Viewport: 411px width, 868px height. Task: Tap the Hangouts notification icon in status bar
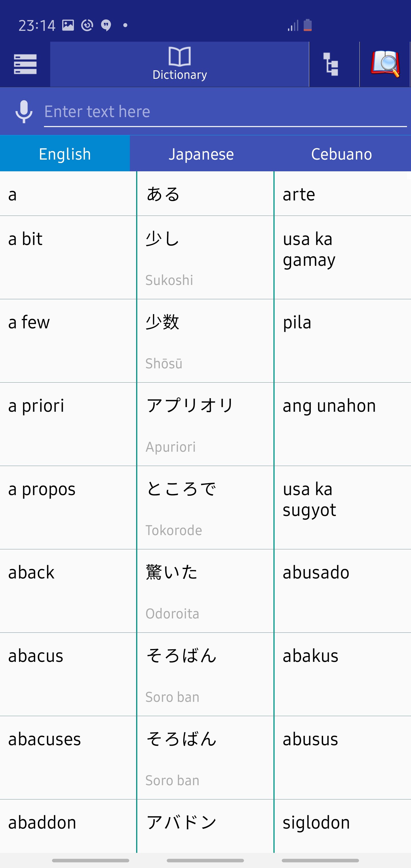106,25
